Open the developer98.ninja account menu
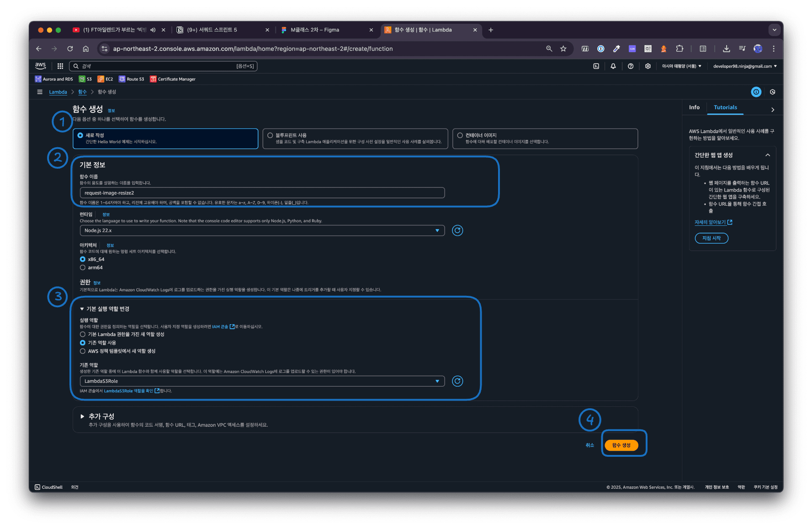 pos(745,66)
